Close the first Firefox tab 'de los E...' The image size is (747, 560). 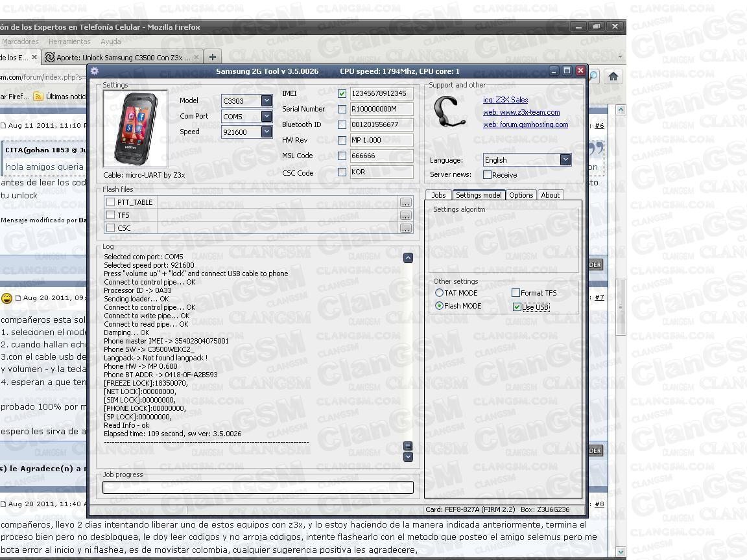click(x=34, y=57)
